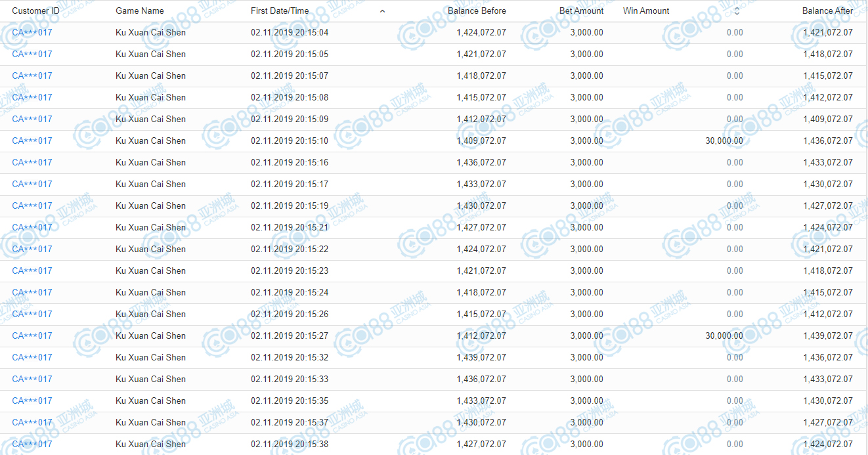Click Bet Amount 3,000.00 in 20:15:05 row
This screenshot has width=868, height=455.
[x=587, y=54]
